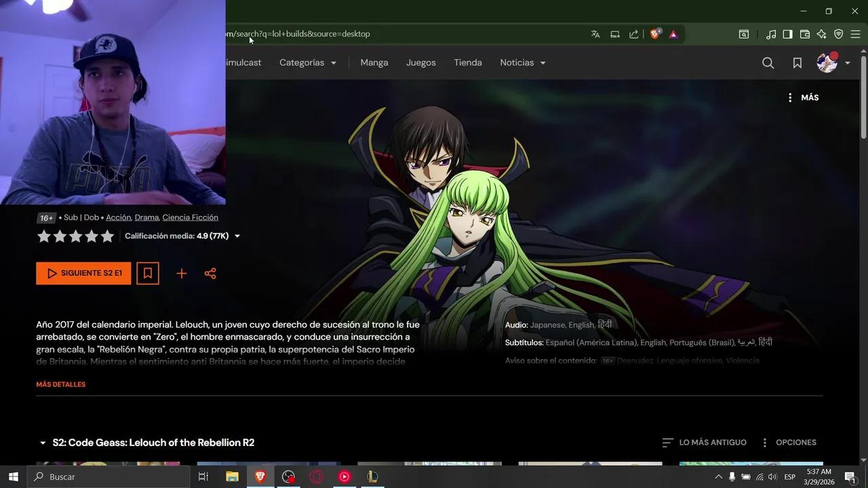This screenshot has width=868, height=488.
Task: Click the SIGUIENTE S2 E1 play button
Action: [83, 273]
